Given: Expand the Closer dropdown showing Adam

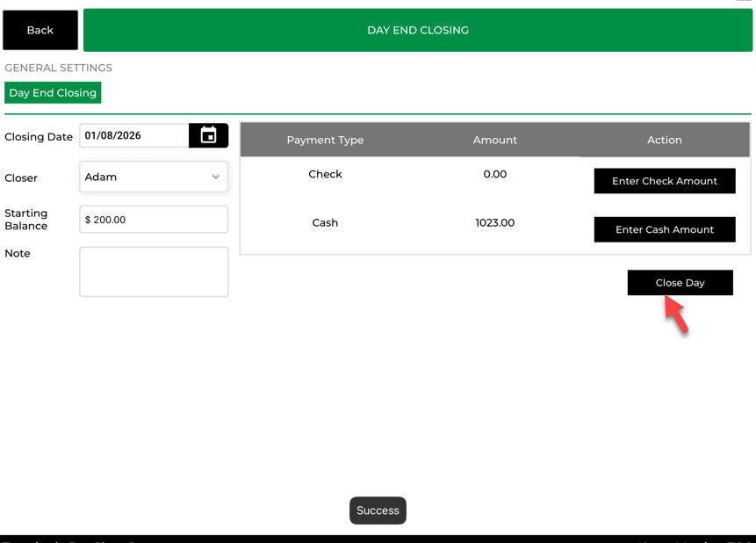Looking at the screenshot, I should [154, 177].
